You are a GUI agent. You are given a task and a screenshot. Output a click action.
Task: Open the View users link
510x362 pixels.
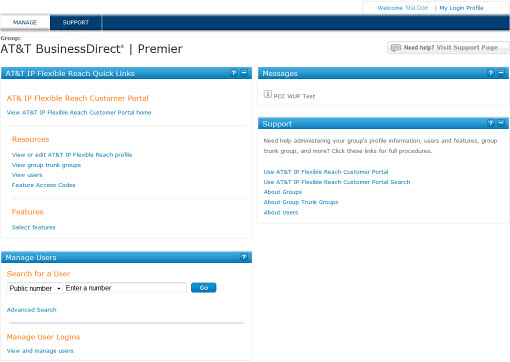coord(27,175)
